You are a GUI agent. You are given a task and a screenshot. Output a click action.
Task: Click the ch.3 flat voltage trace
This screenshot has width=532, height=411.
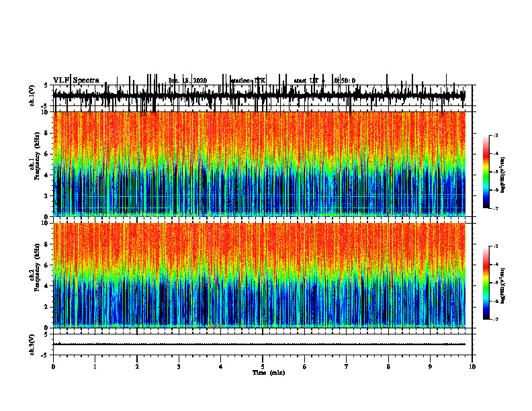[x=259, y=345]
